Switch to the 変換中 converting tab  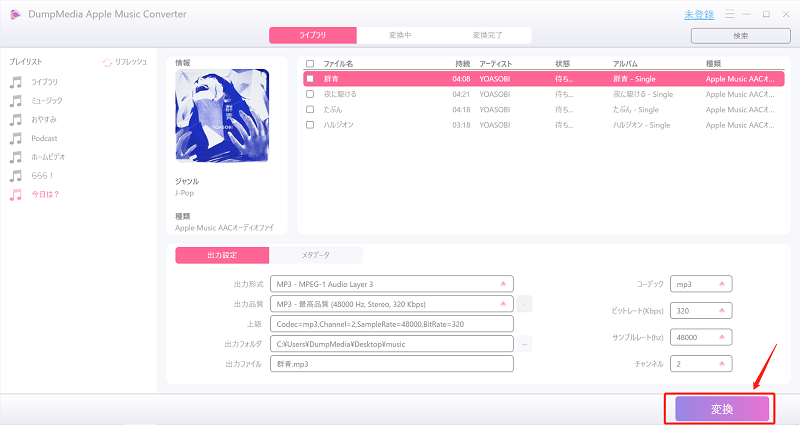tap(400, 35)
